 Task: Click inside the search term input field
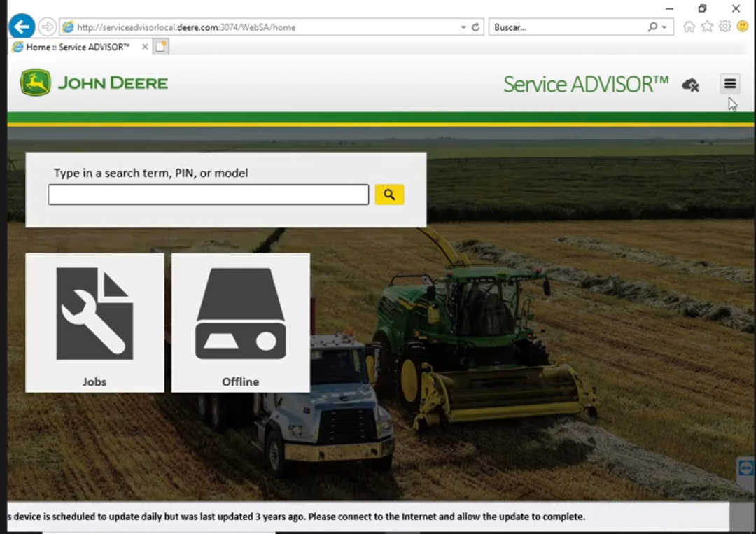coord(208,194)
